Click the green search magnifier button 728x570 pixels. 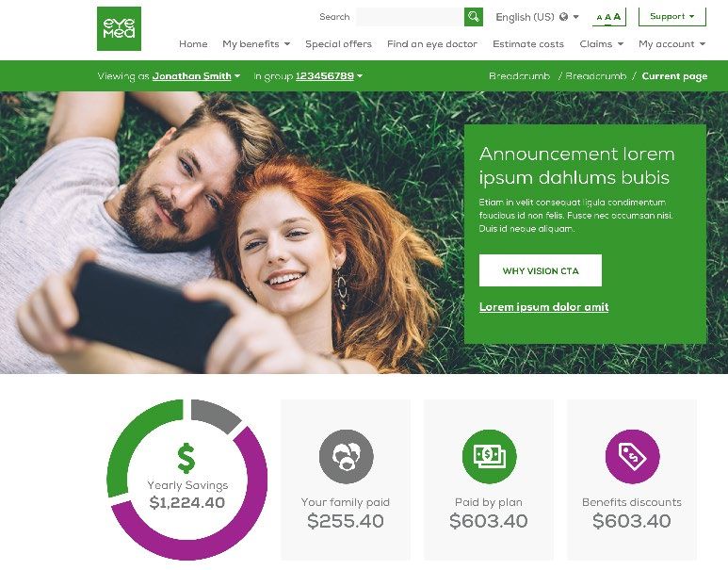pos(473,17)
